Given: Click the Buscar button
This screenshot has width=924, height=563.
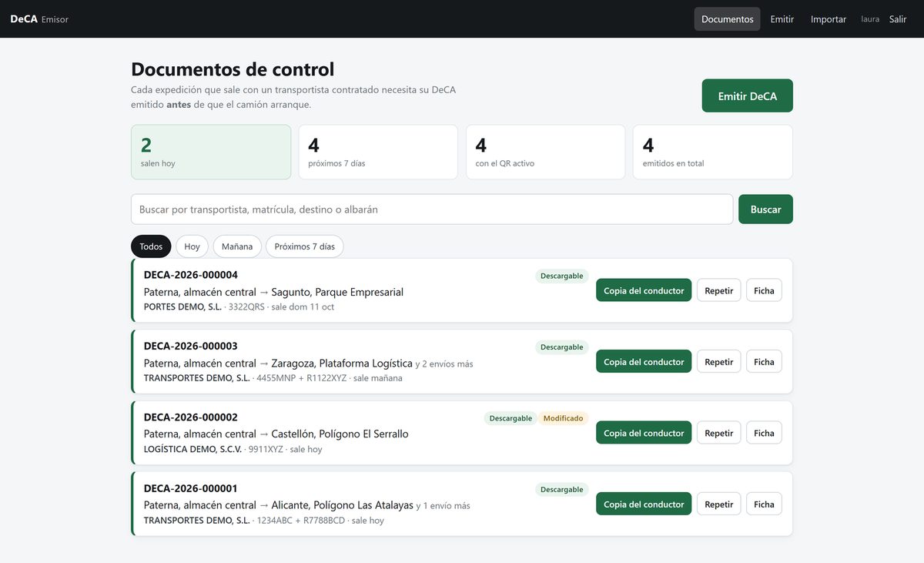Looking at the screenshot, I should [x=765, y=209].
